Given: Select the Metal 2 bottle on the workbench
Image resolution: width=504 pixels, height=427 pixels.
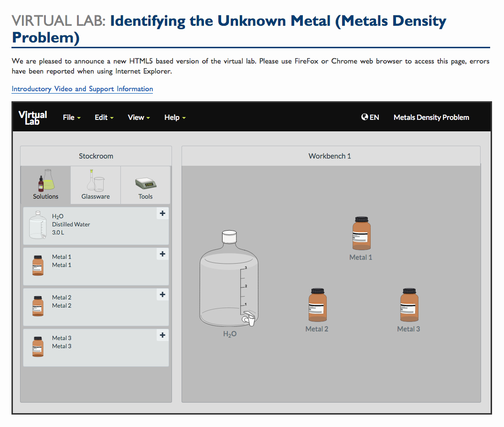Looking at the screenshot, I should point(316,305).
